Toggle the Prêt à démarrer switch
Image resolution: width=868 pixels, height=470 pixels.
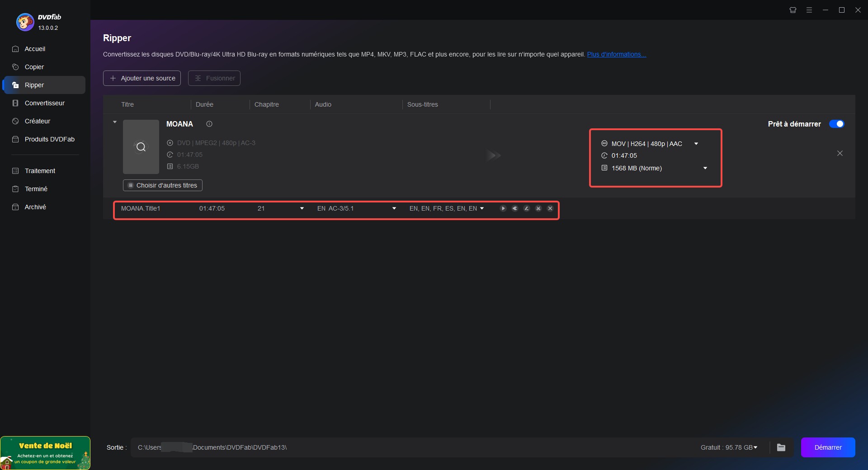(x=836, y=124)
